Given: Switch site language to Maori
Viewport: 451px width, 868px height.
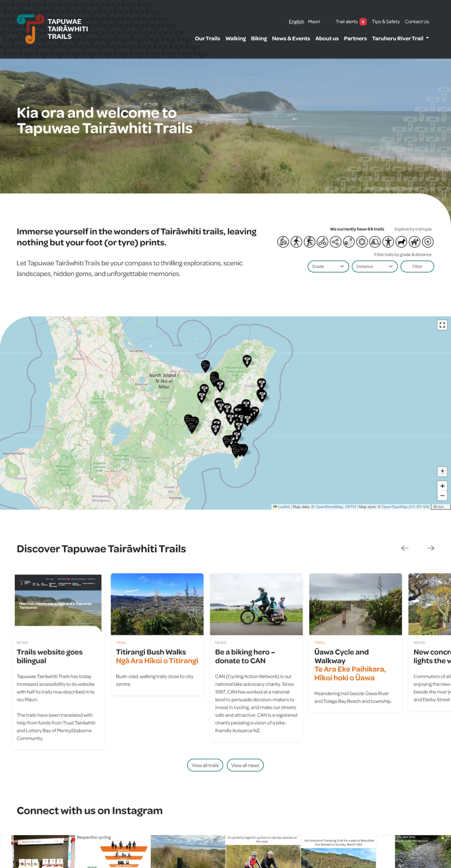Looking at the screenshot, I should pos(314,21).
